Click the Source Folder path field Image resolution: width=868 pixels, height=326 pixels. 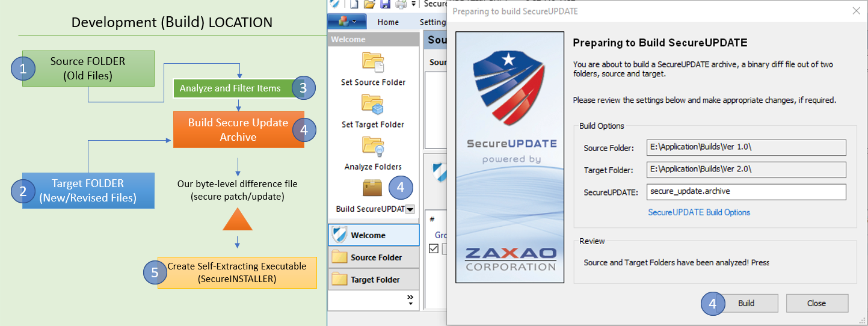tap(746, 147)
